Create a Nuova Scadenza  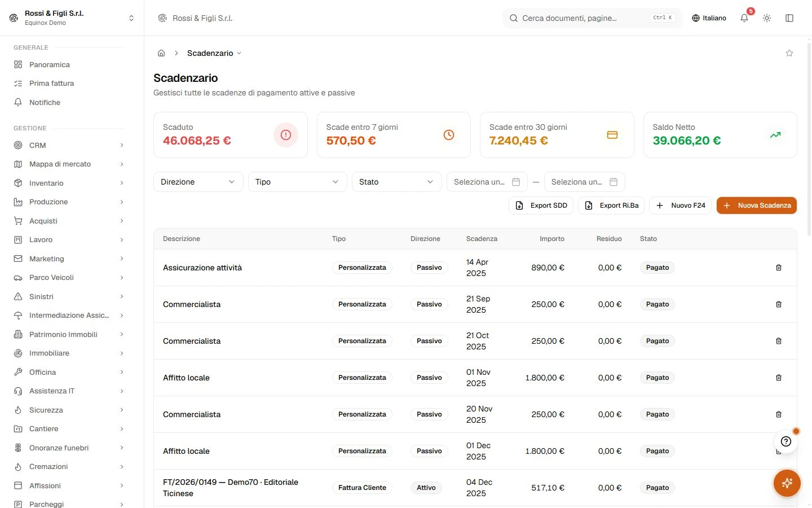coord(757,205)
